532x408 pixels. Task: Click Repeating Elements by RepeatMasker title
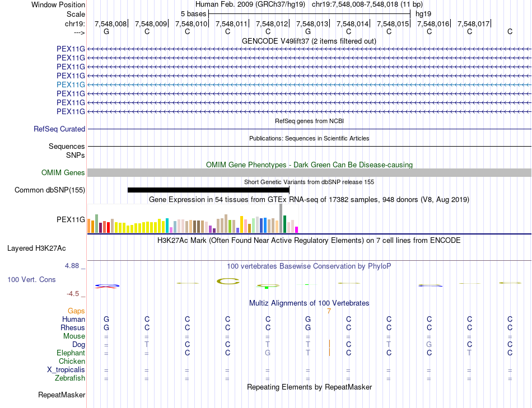pyautogui.click(x=310, y=387)
